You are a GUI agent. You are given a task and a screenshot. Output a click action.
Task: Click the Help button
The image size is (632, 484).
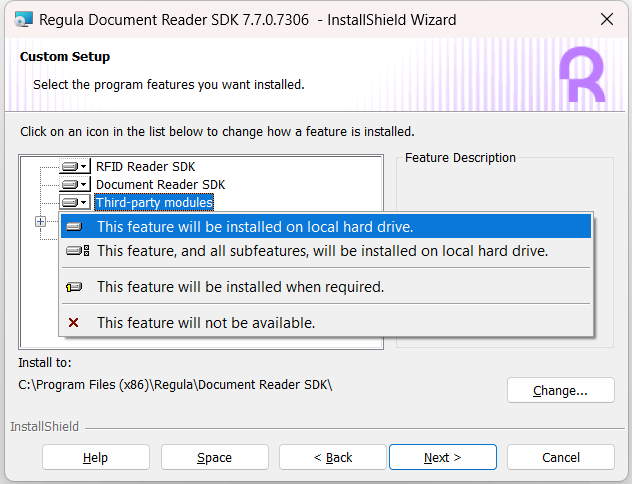[96, 457]
